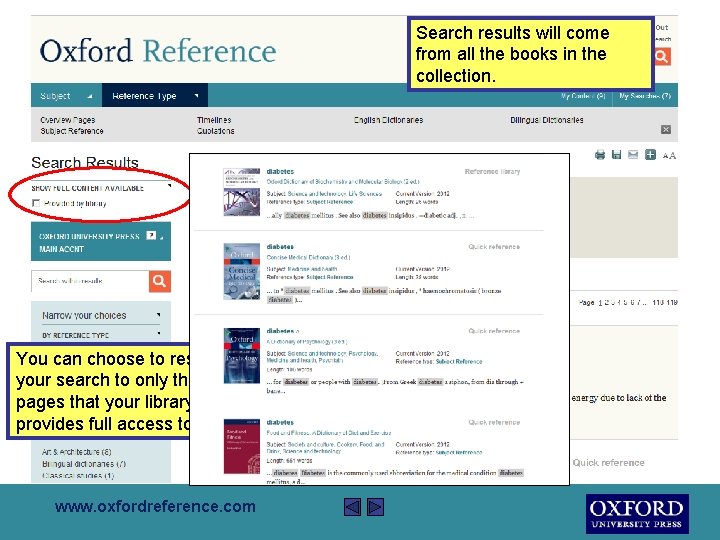
Task: Open My Content link
Action: (x=583, y=96)
